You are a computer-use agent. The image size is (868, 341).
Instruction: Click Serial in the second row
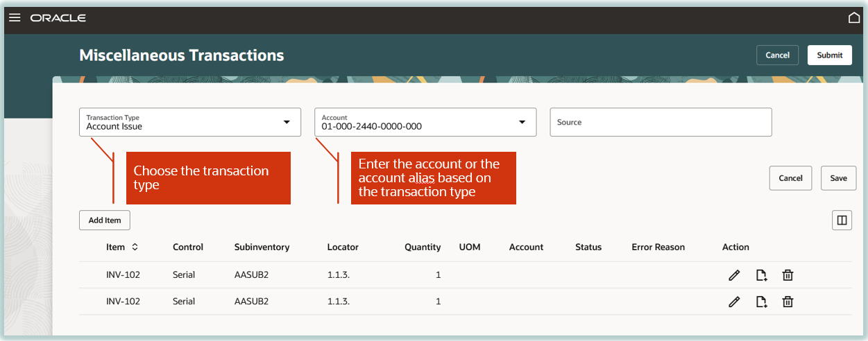[x=184, y=301]
